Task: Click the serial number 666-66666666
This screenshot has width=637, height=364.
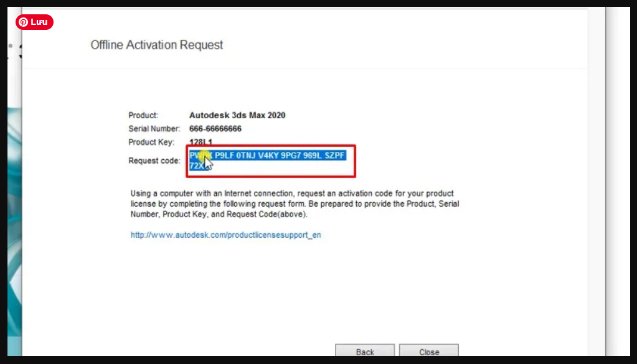Action: (x=215, y=129)
